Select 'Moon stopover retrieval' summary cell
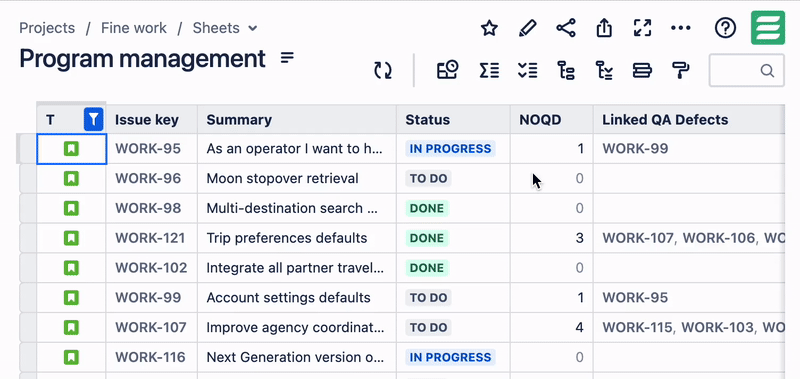Screen dimensions: 800x379 pyautogui.click(x=297, y=179)
